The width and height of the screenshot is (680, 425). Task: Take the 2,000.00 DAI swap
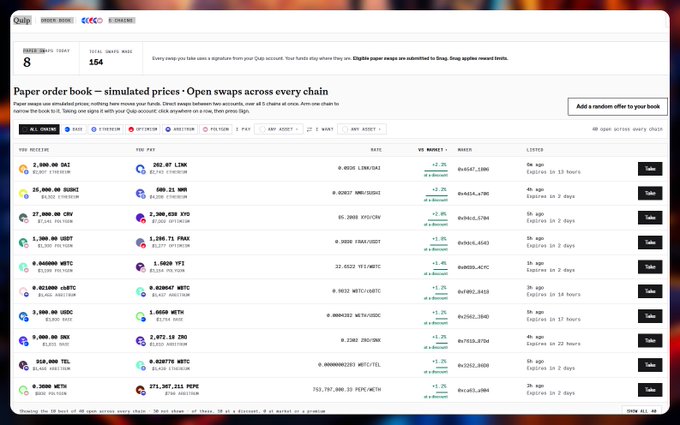650,169
